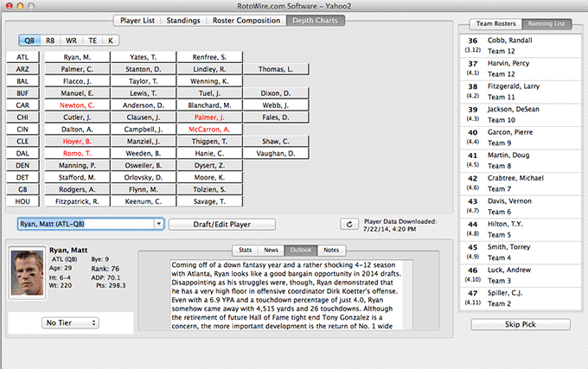
Task: Select Rodgers, A. on the GB row
Action: pos(77,189)
